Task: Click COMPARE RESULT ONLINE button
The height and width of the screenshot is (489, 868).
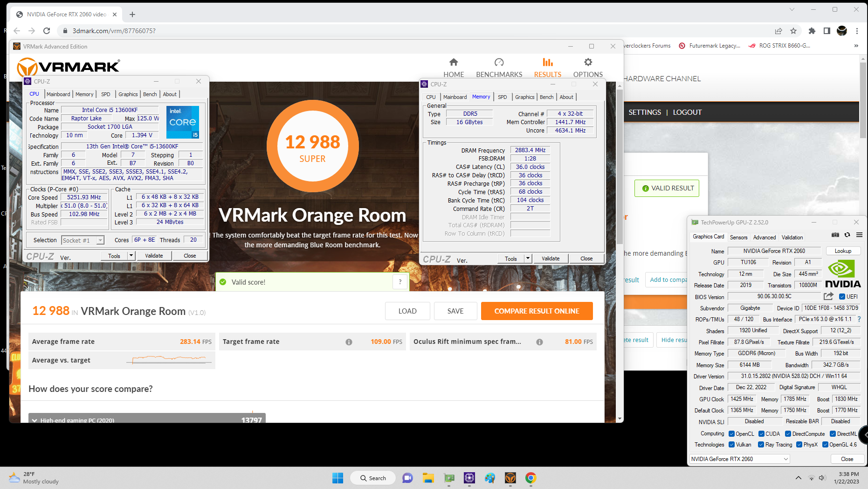Action: pyautogui.click(x=537, y=311)
